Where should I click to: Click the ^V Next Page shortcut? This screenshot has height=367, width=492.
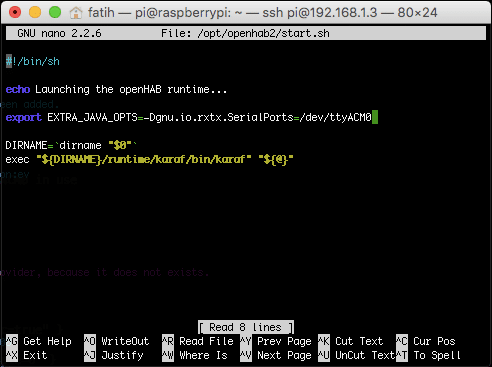[276, 355]
